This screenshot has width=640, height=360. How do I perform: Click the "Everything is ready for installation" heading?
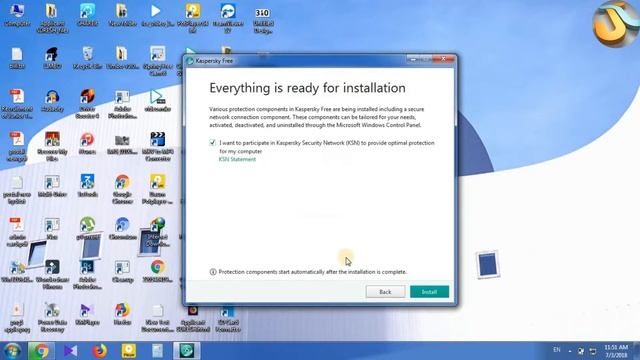pyautogui.click(x=307, y=88)
